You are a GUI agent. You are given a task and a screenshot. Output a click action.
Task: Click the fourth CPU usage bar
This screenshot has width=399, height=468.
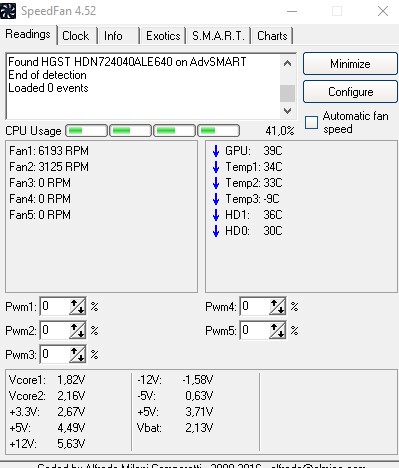[x=218, y=131]
